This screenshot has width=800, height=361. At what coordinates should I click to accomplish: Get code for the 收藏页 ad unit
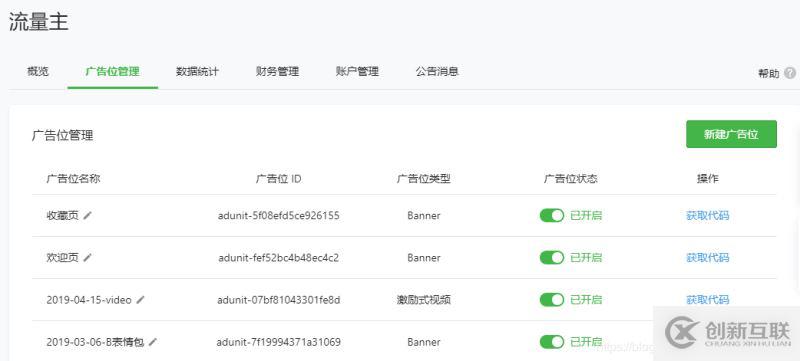708,216
